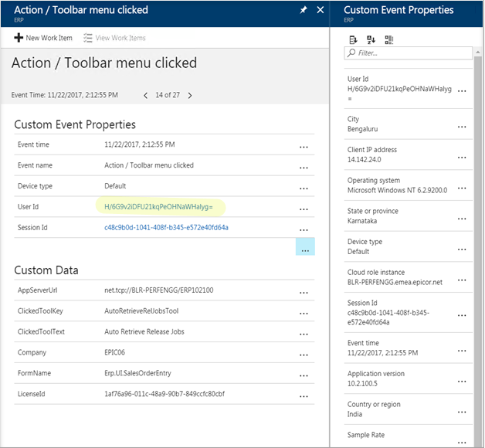Select value 'Erp.UI.SalesOrderEntry'
Image resolution: width=485 pixels, height=448 pixels.
(137, 373)
